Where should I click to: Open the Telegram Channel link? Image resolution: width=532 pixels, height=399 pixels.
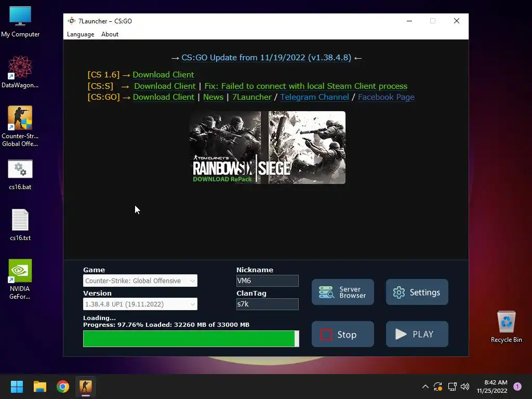314,97
